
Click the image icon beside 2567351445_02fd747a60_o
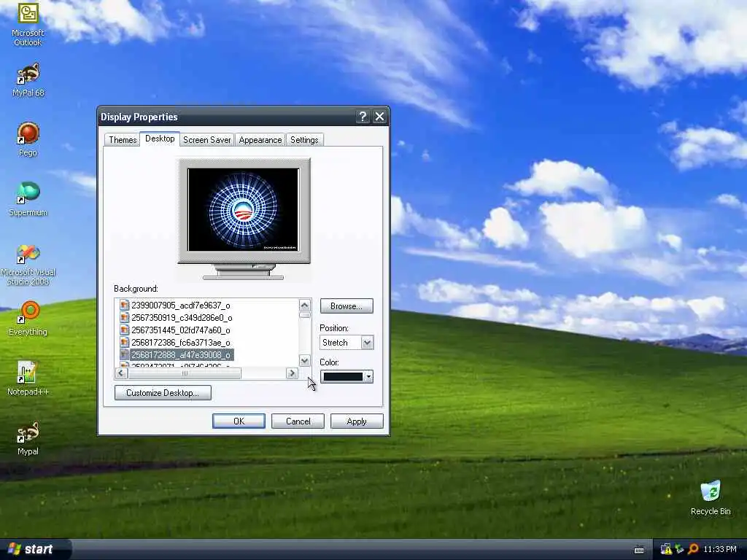tap(124, 330)
